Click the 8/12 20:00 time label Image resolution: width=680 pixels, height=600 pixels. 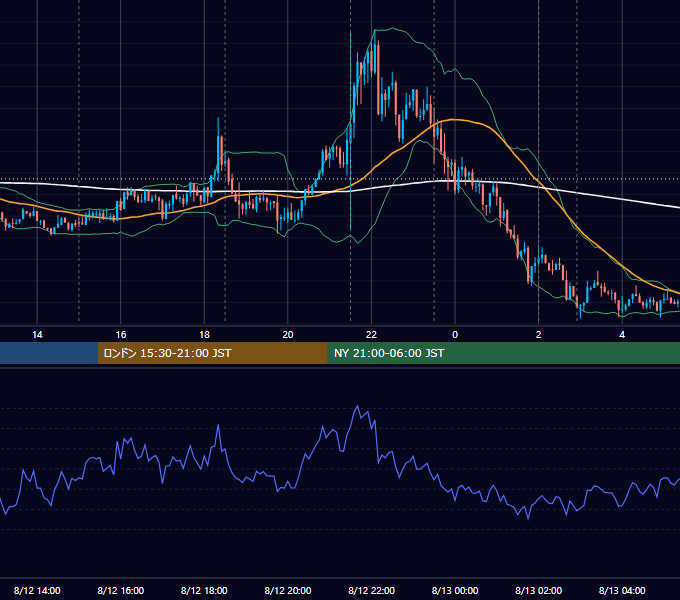[288, 590]
